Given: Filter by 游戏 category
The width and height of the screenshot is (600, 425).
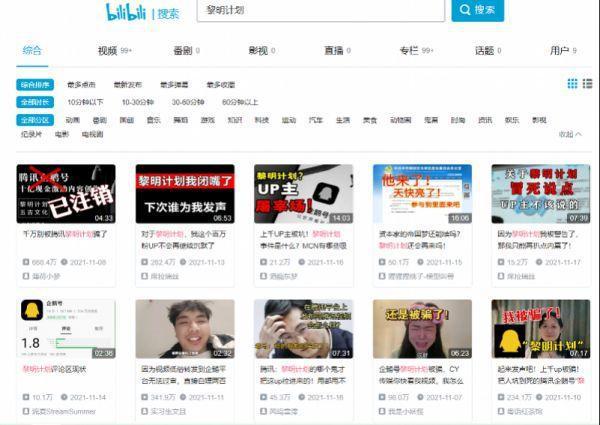Looking at the screenshot, I should [208, 120].
